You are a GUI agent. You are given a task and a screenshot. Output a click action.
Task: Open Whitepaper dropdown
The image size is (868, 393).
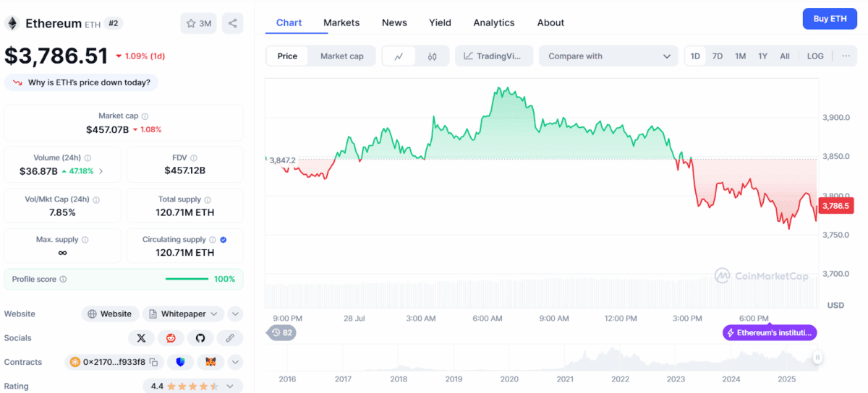coord(183,314)
